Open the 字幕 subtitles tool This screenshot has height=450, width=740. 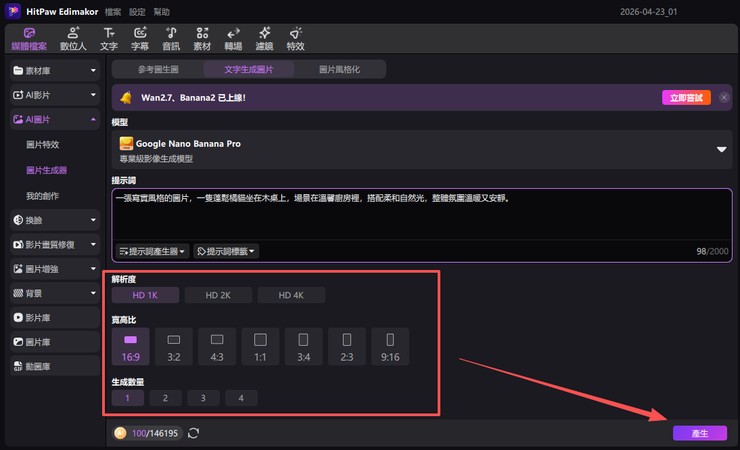(x=140, y=39)
